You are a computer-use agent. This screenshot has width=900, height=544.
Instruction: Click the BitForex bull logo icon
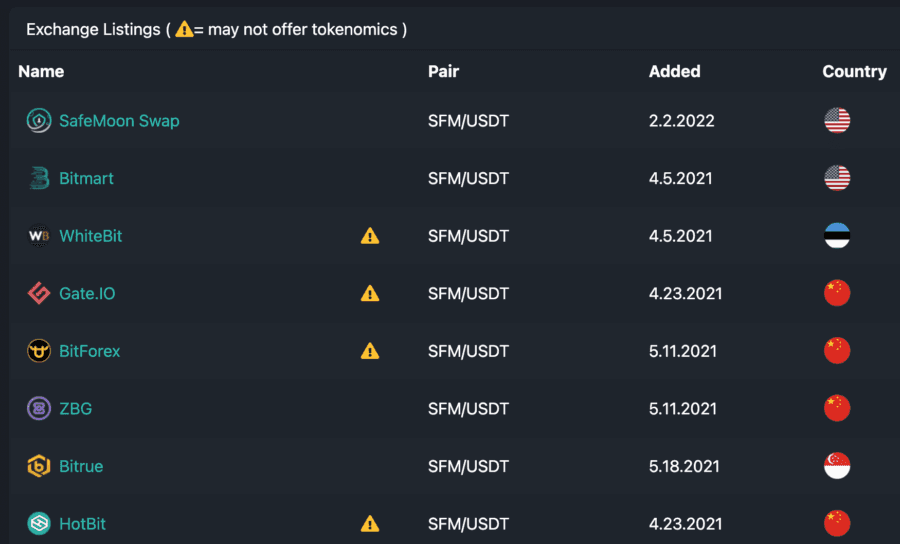pyautogui.click(x=39, y=351)
